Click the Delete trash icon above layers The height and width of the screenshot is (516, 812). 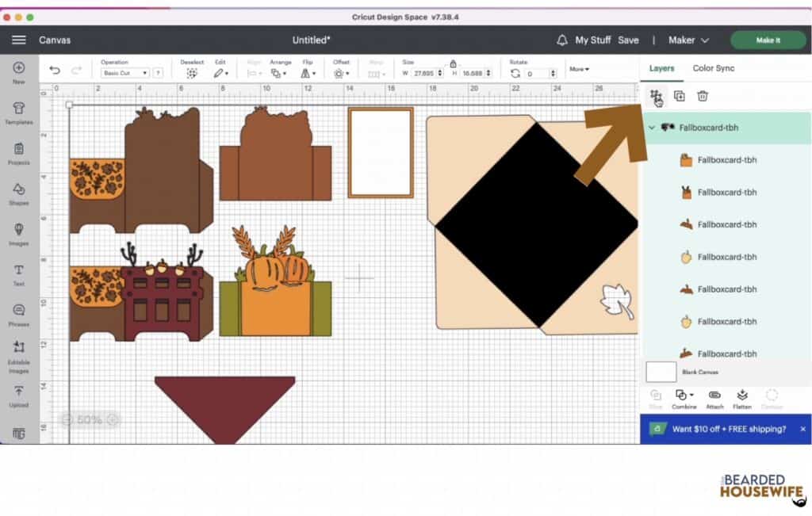[702, 95]
